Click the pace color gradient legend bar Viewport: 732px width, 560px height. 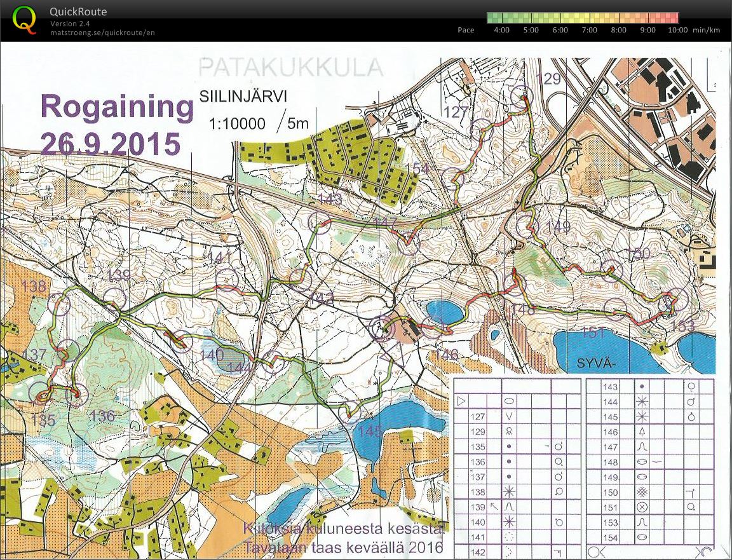582,18
